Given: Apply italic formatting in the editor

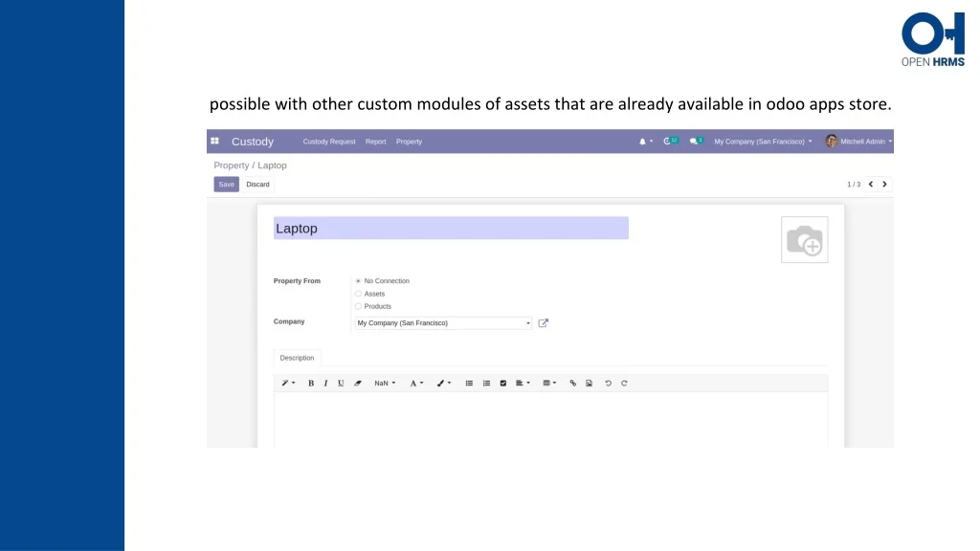Looking at the screenshot, I should click(325, 383).
